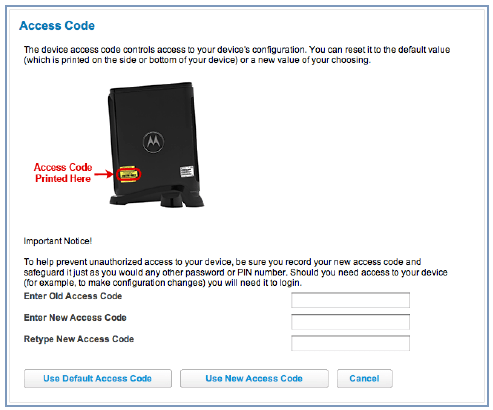Focus the Enter Old Access Code field
This screenshot has width=493, height=410.
(x=350, y=300)
